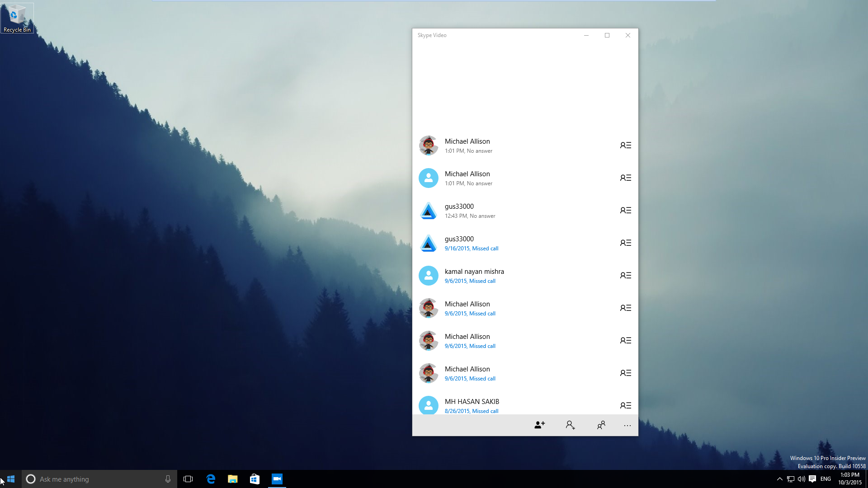Click the Ask me anything search box

click(x=99, y=479)
